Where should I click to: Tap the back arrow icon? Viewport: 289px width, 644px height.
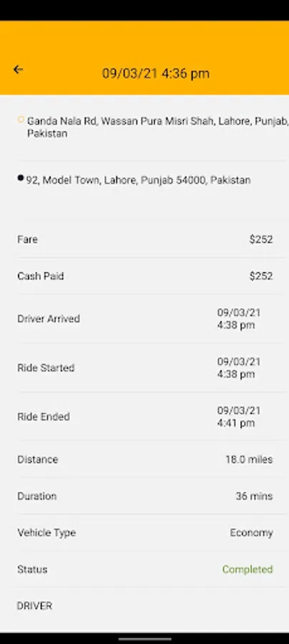[x=18, y=70]
